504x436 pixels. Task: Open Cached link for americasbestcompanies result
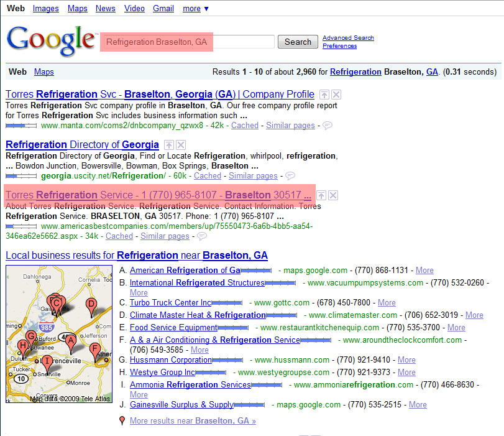click(x=119, y=236)
